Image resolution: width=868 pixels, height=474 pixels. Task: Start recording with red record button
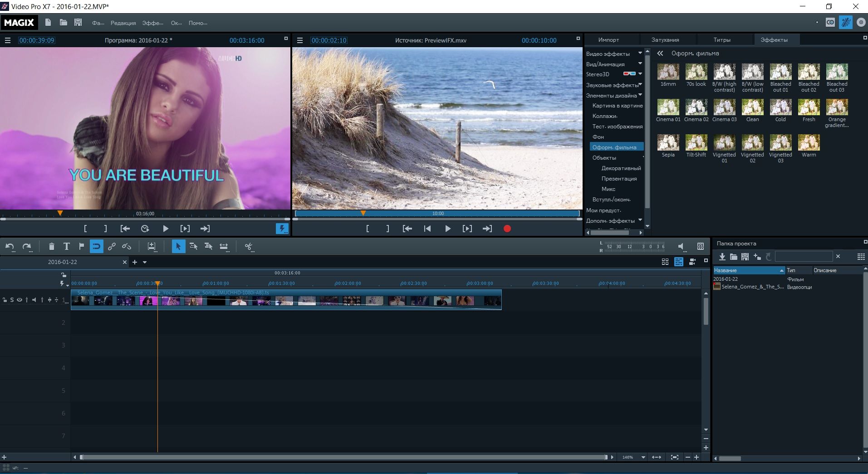[x=507, y=229]
